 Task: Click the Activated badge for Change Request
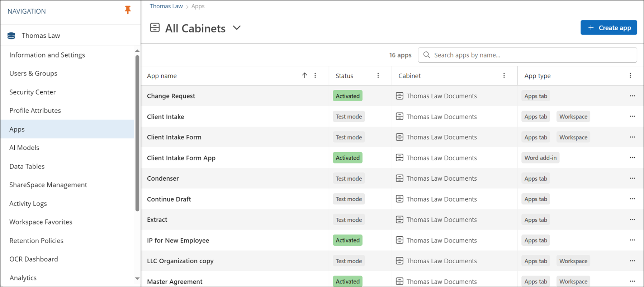click(347, 96)
